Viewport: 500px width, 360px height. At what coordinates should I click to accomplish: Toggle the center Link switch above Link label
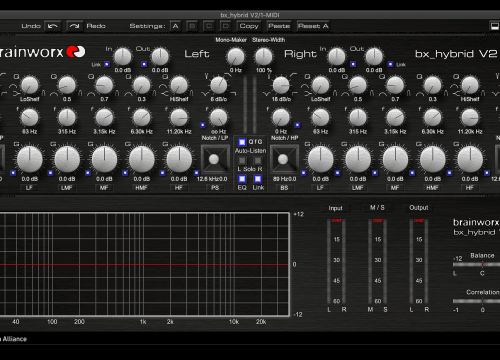click(x=258, y=179)
